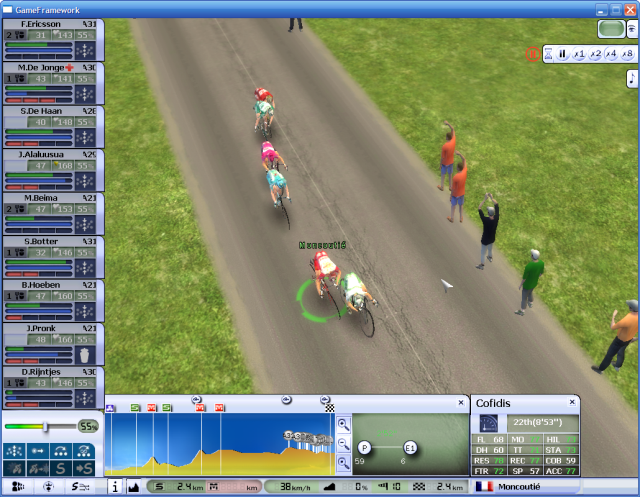Pause the race simulation

[x=562, y=54]
